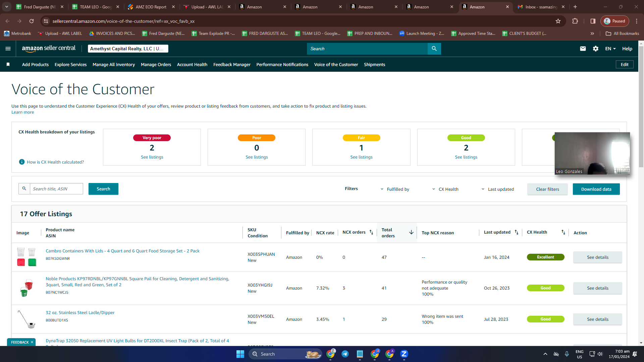Expand the CX Health filter
The width and height of the screenshot is (644, 362).
(445, 189)
